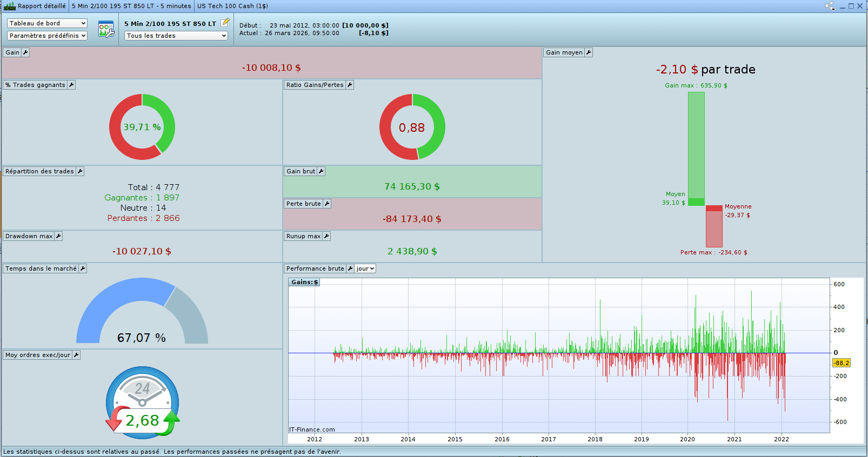Edit strategy name with the pencil icon
Screen dimensions: 868x457
(225, 23)
